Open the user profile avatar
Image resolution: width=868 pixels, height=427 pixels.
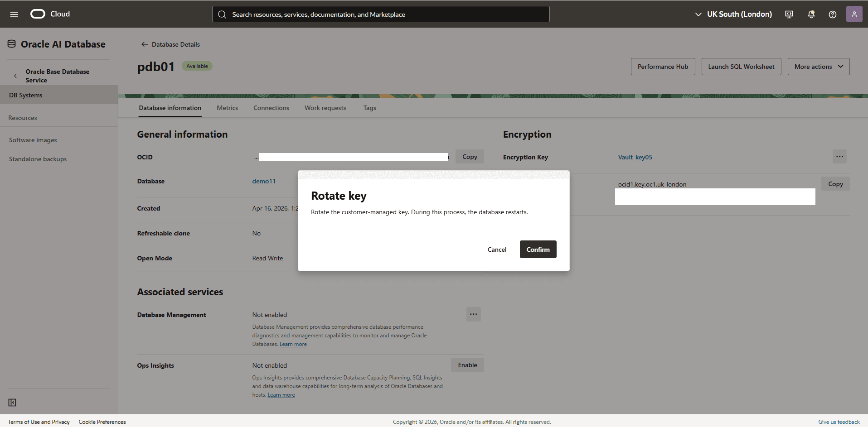[854, 14]
